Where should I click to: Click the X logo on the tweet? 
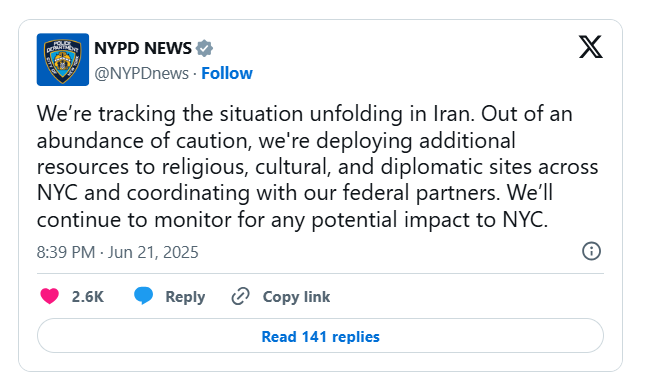tap(590, 47)
